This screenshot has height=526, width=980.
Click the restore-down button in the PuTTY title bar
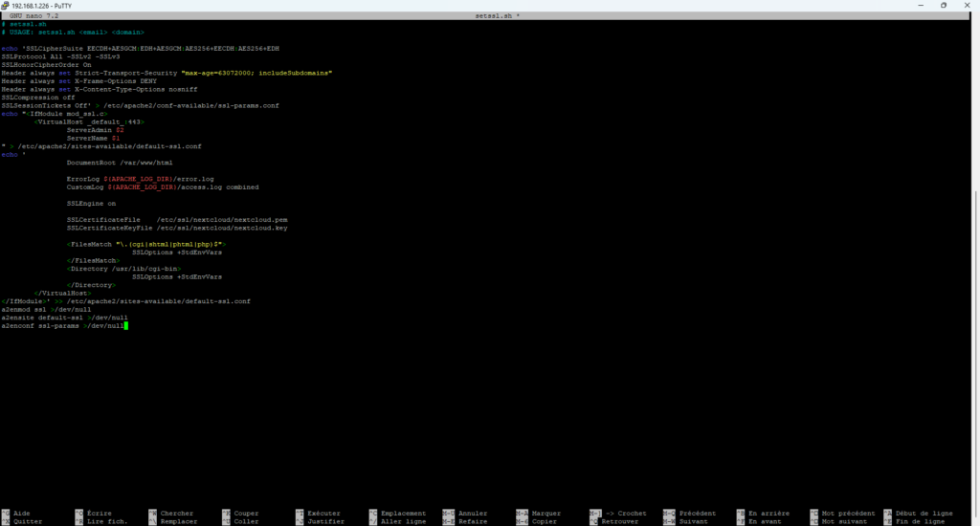click(x=944, y=5)
